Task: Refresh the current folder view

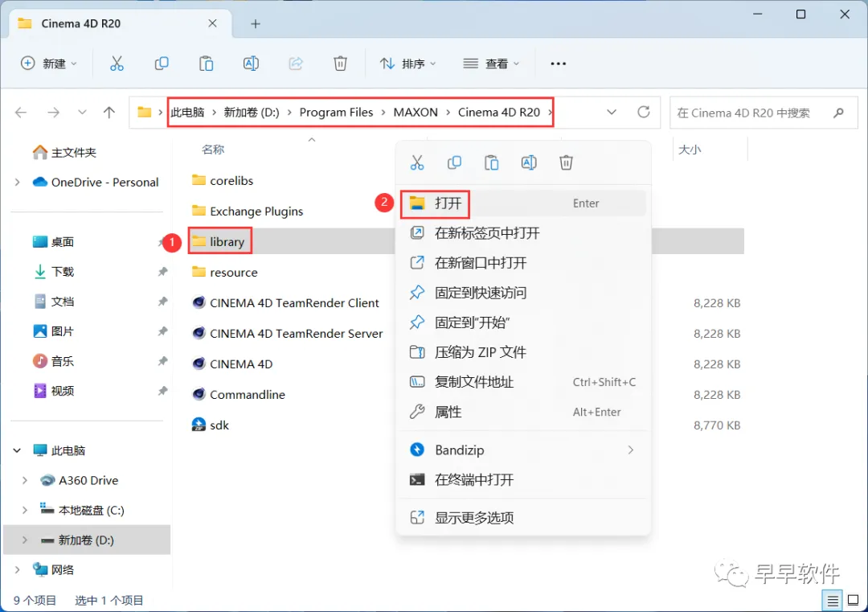Action: 643,113
